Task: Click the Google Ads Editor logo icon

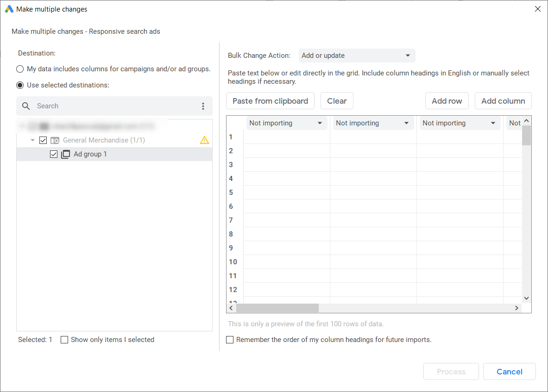Action: (x=9, y=9)
